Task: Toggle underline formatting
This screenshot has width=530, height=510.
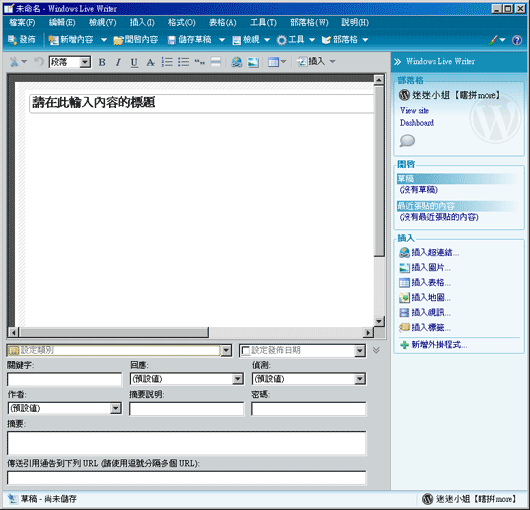Action: (134, 62)
